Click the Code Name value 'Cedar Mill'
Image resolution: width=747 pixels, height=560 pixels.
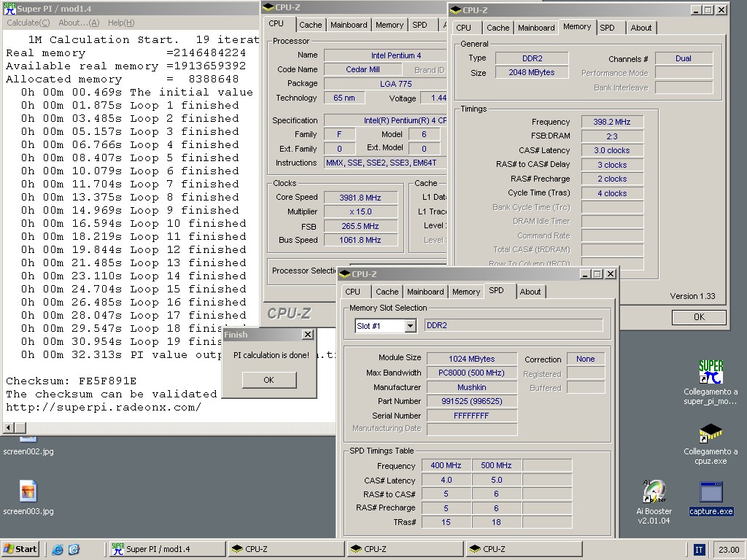(363, 69)
